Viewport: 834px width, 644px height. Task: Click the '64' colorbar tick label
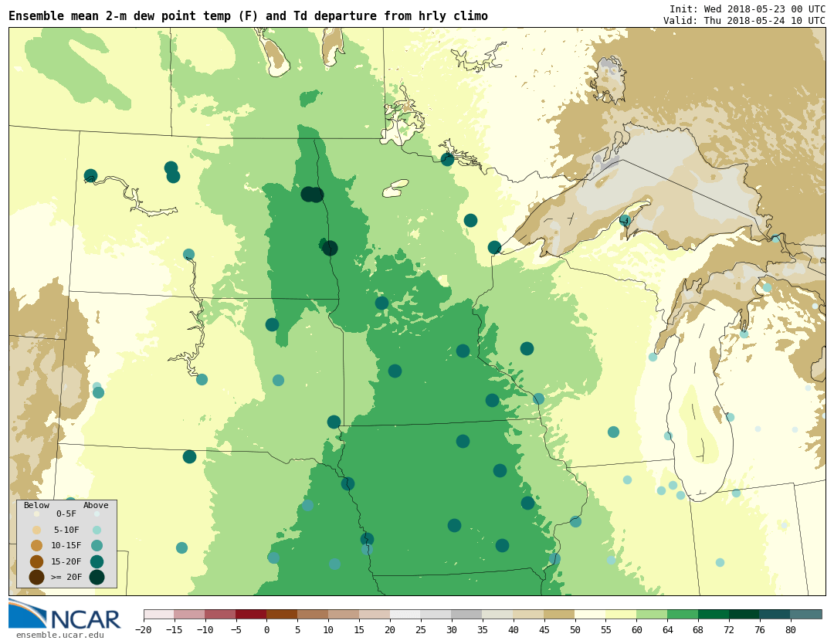point(667,629)
